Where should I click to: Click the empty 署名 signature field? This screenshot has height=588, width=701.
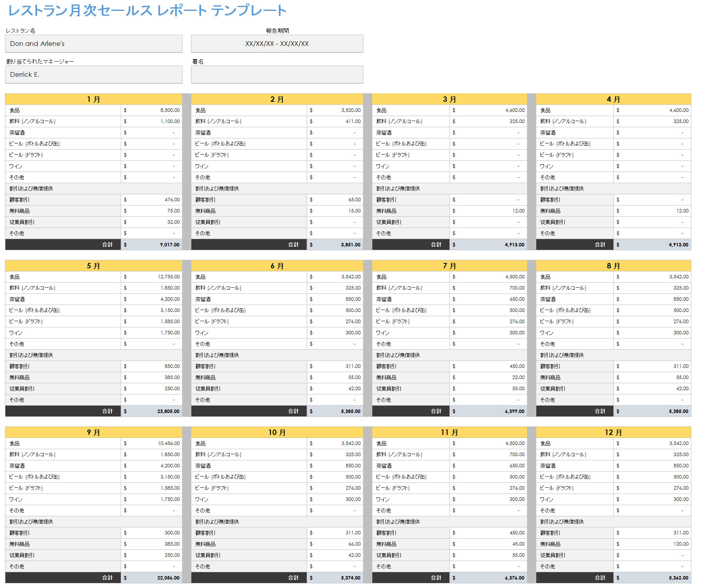point(277,74)
